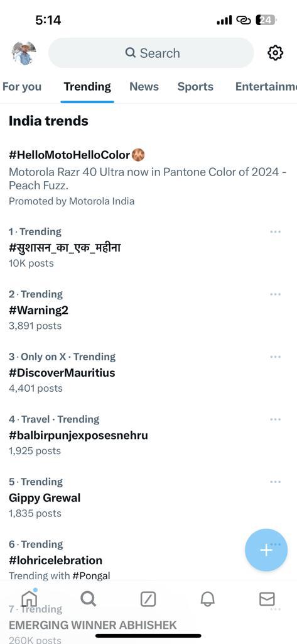
Task: Go to Home via bottom bar icon
Action: (29, 599)
